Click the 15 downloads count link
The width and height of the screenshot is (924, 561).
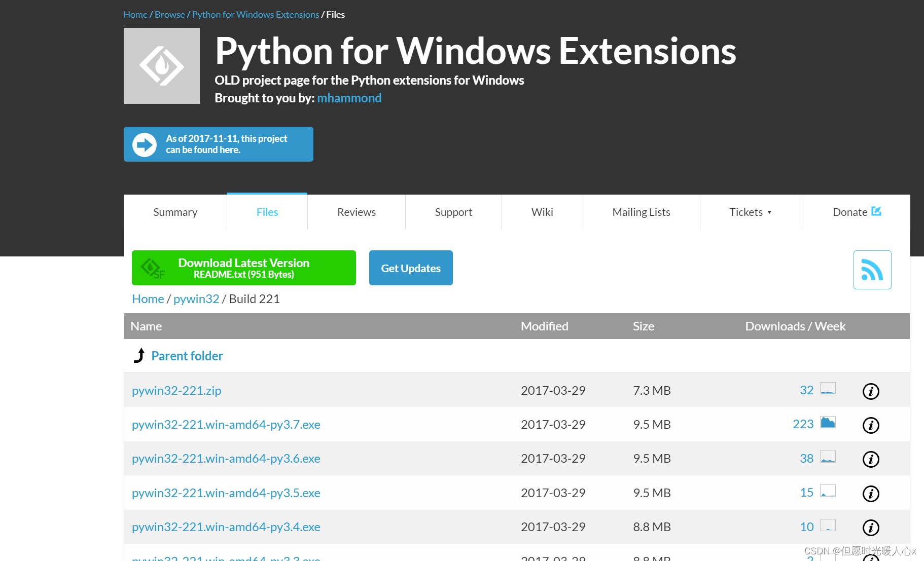[806, 492]
